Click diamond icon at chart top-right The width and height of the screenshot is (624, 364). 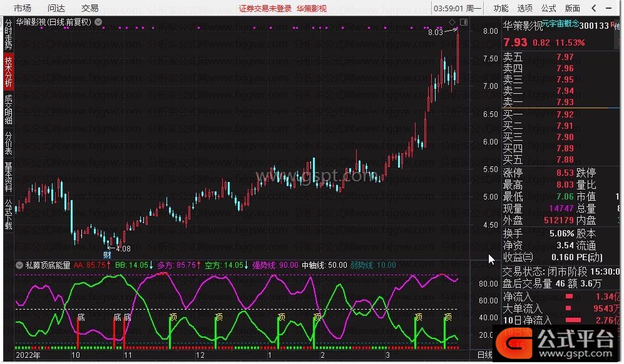452,22
